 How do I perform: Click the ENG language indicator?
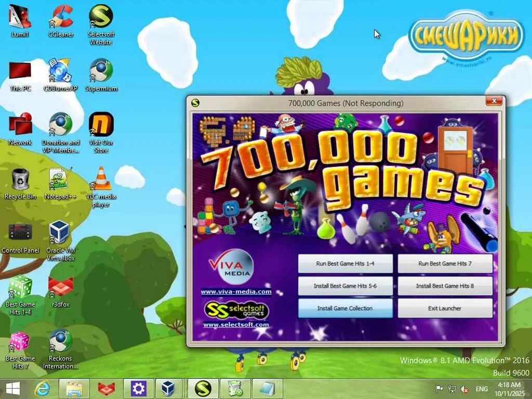point(482,389)
